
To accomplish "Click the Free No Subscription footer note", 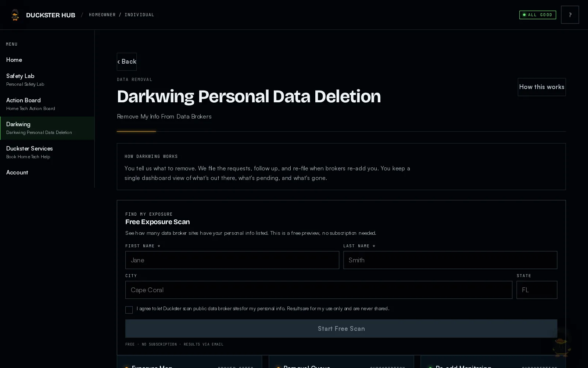I will click(174, 344).
